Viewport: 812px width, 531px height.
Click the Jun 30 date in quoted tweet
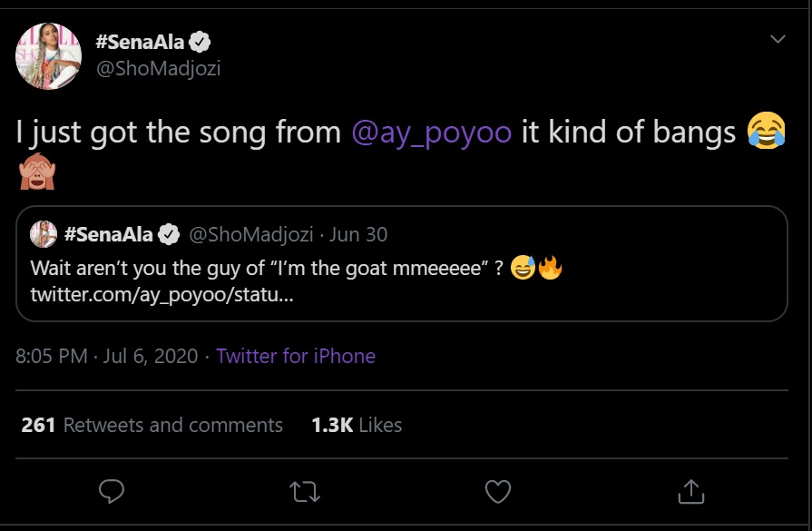357,235
